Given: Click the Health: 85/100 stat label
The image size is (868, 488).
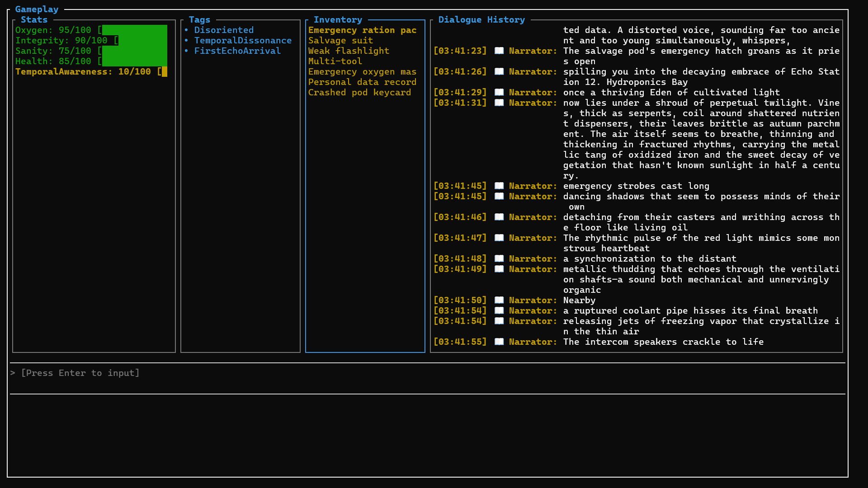Looking at the screenshot, I should pos(53,61).
